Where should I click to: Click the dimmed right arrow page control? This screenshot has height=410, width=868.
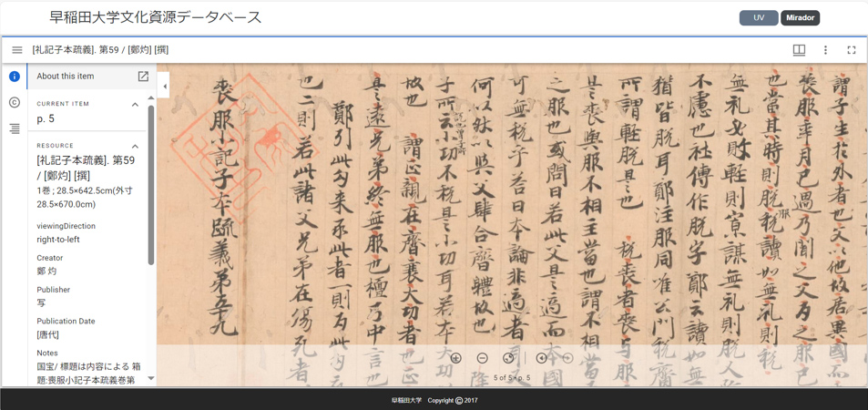click(x=567, y=358)
